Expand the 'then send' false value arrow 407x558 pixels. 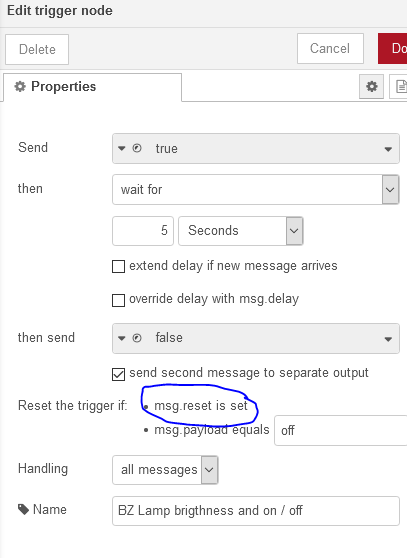pyautogui.click(x=388, y=339)
